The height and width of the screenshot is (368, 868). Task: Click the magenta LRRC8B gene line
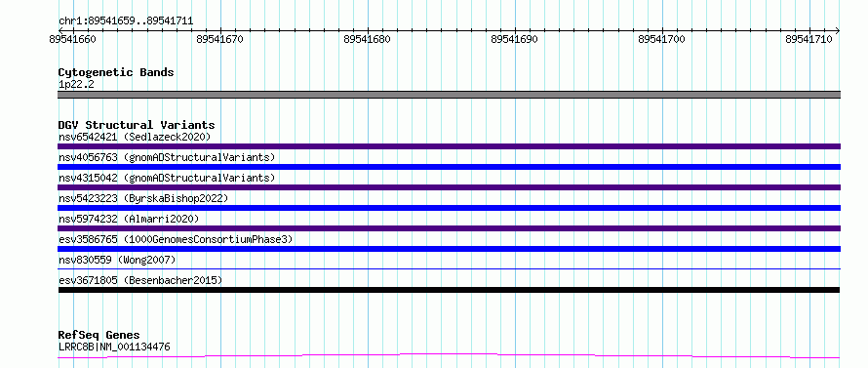tap(449, 356)
